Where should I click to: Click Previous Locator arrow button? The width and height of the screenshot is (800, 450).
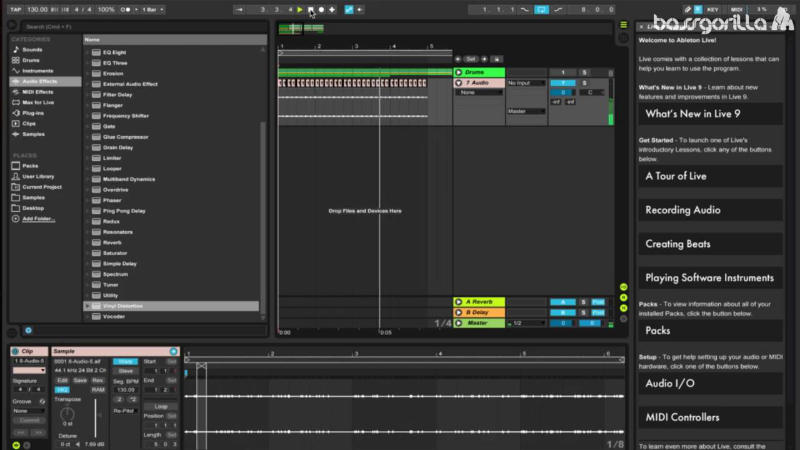tap(458, 59)
